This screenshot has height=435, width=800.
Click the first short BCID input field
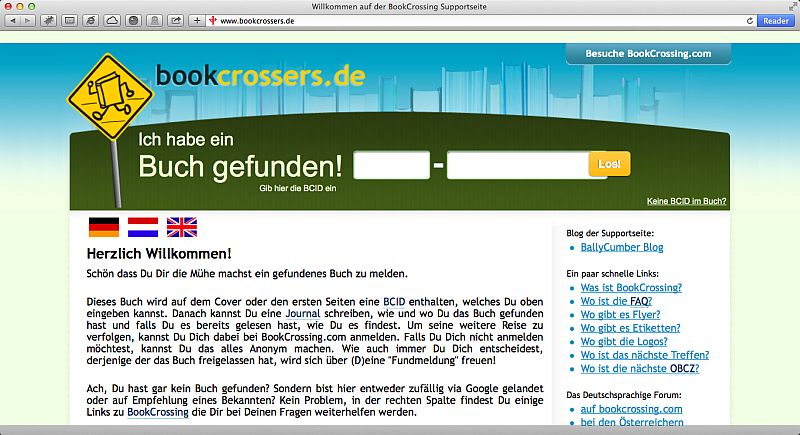[x=391, y=164]
